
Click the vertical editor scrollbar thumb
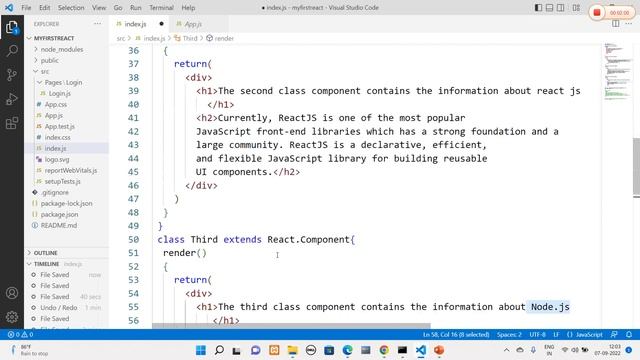636,167
